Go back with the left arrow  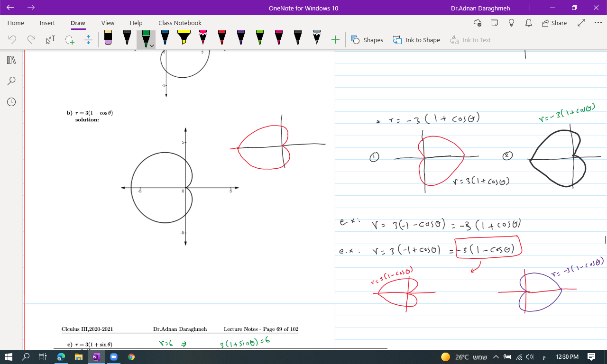(x=10, y=8)
